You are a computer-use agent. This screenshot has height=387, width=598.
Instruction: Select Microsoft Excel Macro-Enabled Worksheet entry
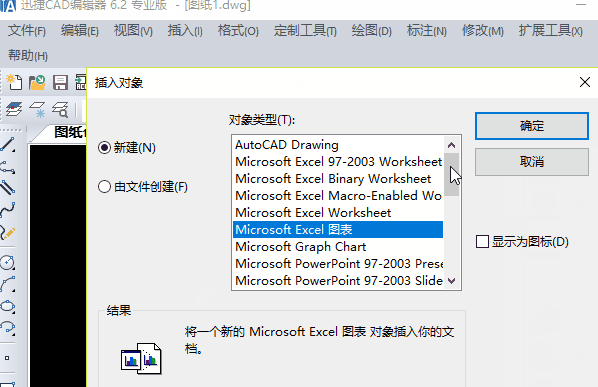tap(338, 196)
